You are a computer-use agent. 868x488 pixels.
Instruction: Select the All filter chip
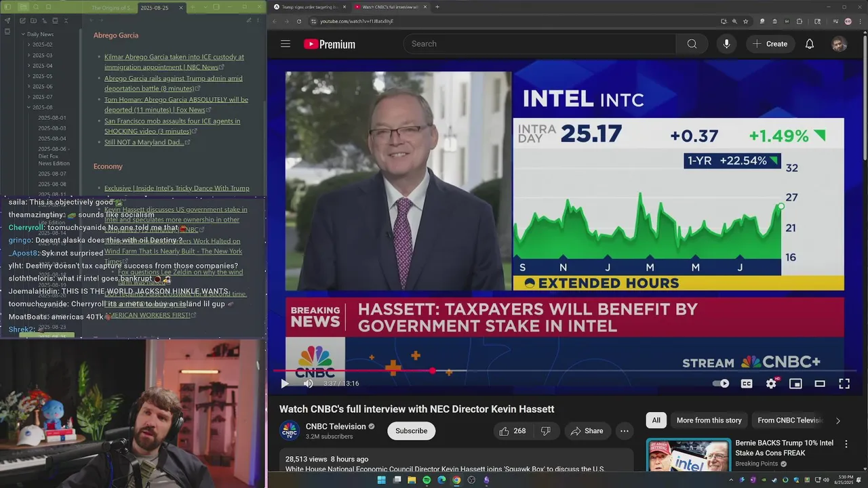[x=656, y=420]
